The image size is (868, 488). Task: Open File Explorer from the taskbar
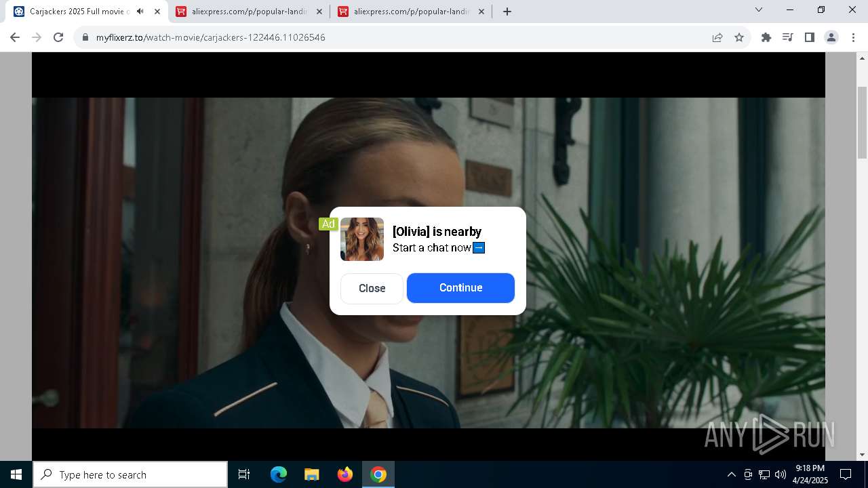click(311, 474)
